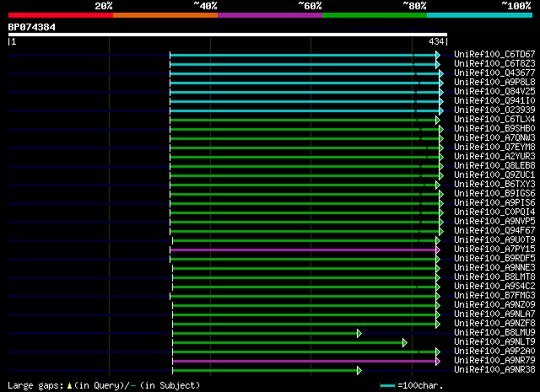Select the UniRef100_B8LMT8 label
The width and height of the screenshot is (540, 392).
click(494, 277)
